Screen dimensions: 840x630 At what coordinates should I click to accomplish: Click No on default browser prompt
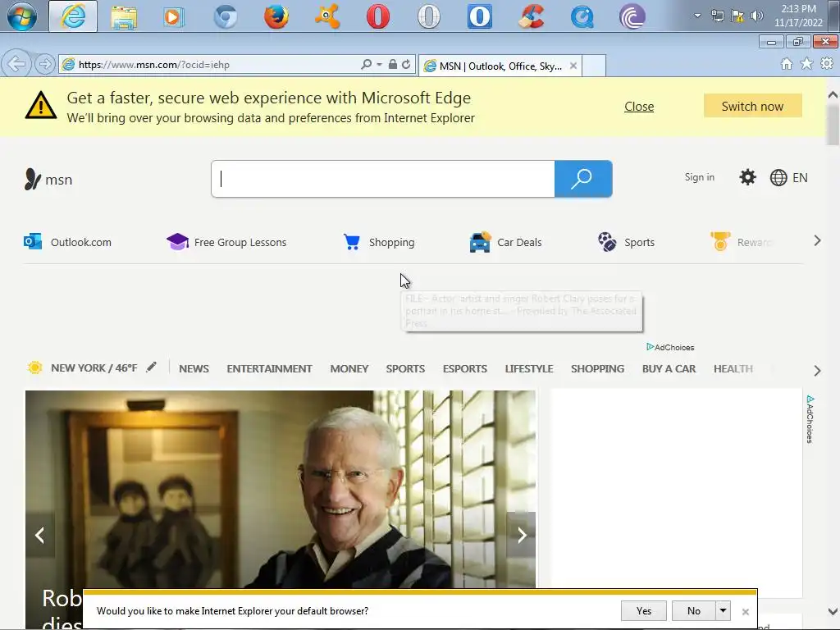pyautogui.click(x=694, y=610)
